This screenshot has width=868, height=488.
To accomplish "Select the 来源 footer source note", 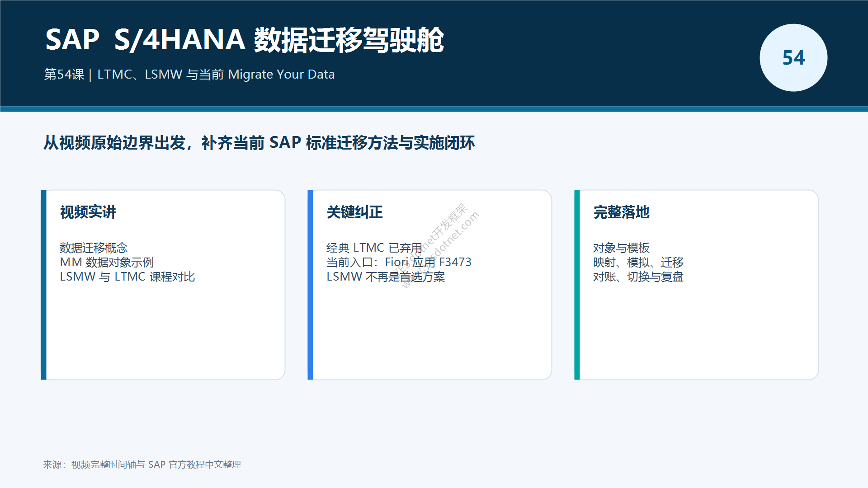I will [x=142, y=465].
